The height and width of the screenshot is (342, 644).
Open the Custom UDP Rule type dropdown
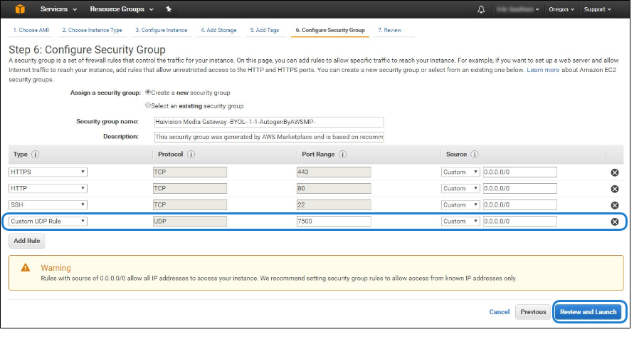coord(48,222)
